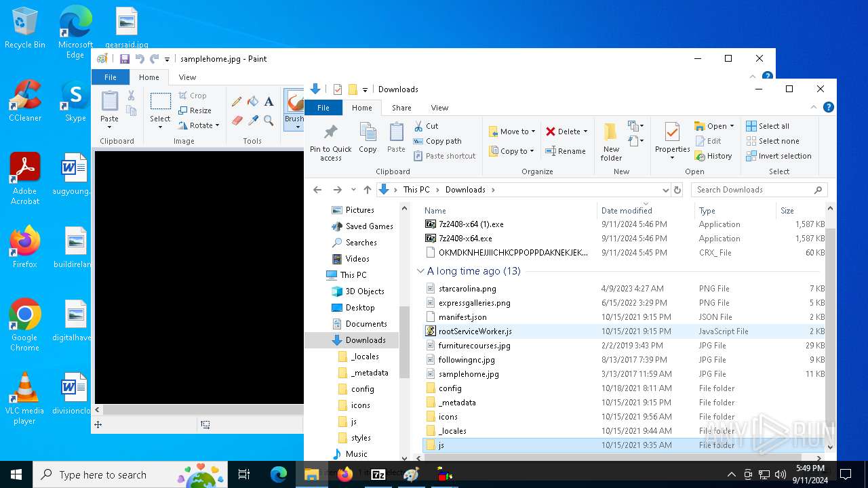Open Microsoft Edge from the taskbar
This screenshot has height=488, width=868.
(279, 474)
